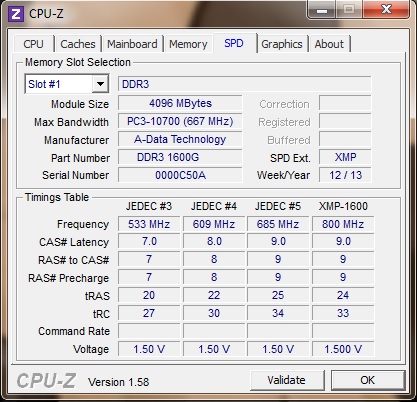Image resolution: width=417 pixels, height=402 pixels.
Task: Expand the Slot #1 dropdown arrow
Action: tap(100, 84)
